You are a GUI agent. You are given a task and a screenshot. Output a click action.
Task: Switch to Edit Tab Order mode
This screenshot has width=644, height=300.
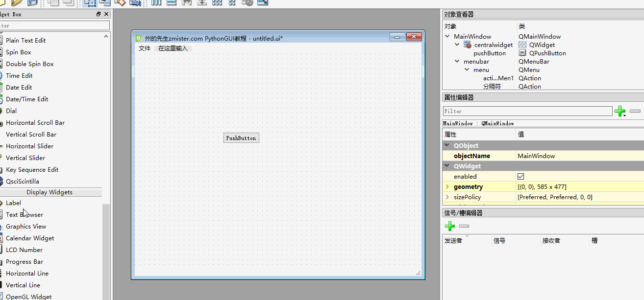[136, 3]
